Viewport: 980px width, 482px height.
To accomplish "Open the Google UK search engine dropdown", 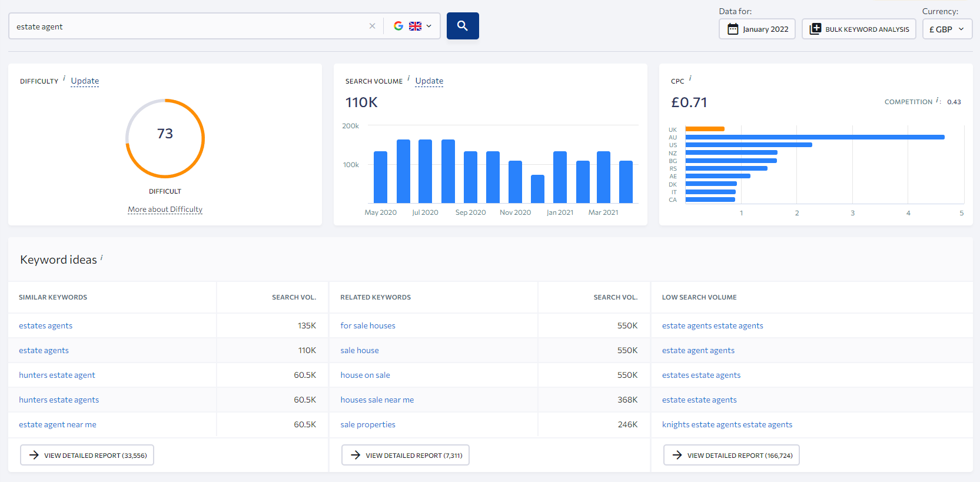I will click(x=413, y=26).
